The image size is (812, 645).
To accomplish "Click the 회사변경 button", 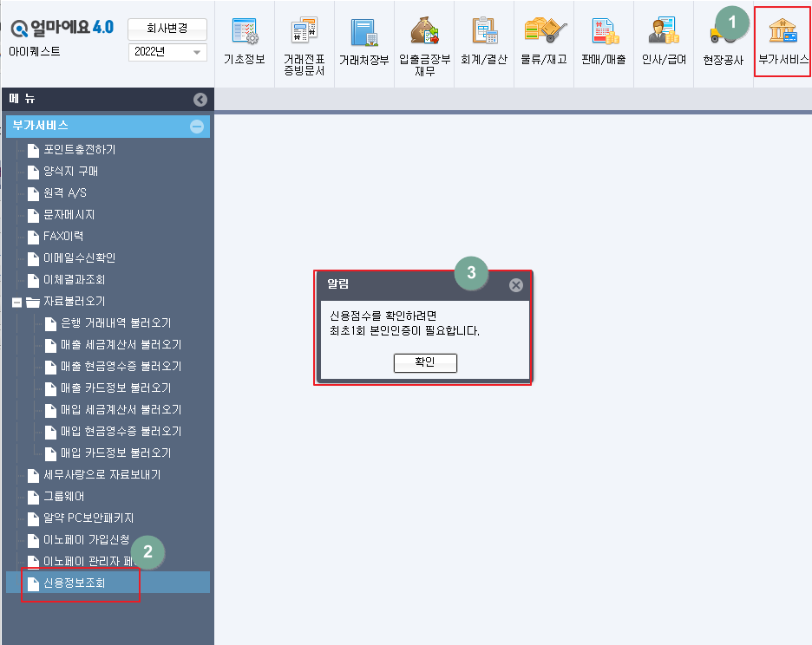I will tap(167, 29).
